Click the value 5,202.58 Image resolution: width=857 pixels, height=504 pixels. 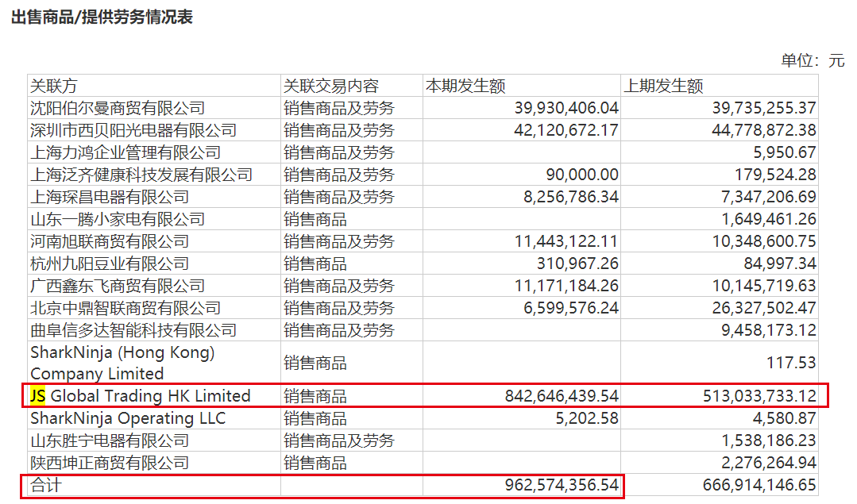point(587,418)
